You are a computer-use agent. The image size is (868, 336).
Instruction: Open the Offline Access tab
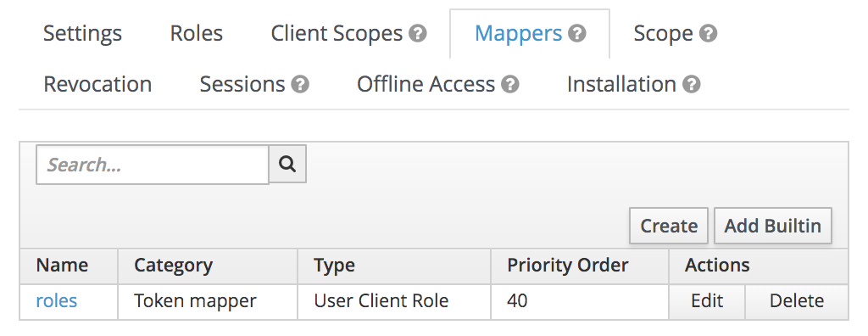tap(426, 85)
